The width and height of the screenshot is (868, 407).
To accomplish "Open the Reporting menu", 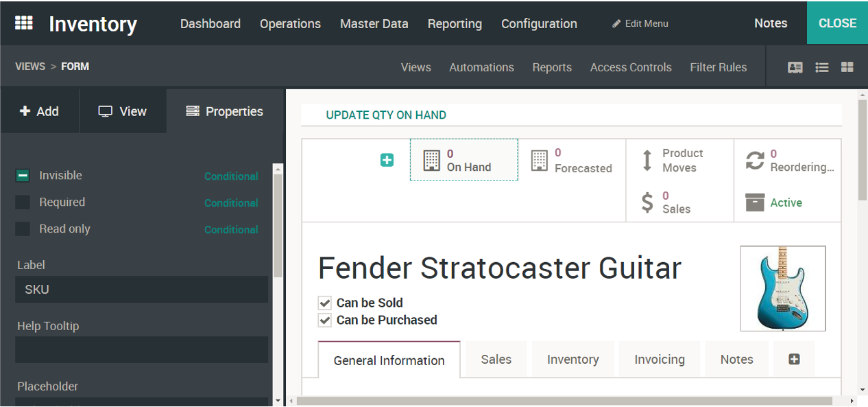I will click(455, 23).
